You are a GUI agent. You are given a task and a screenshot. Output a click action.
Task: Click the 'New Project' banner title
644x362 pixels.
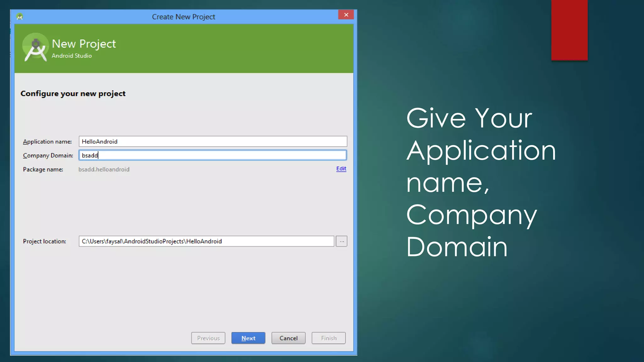(84, 44)
